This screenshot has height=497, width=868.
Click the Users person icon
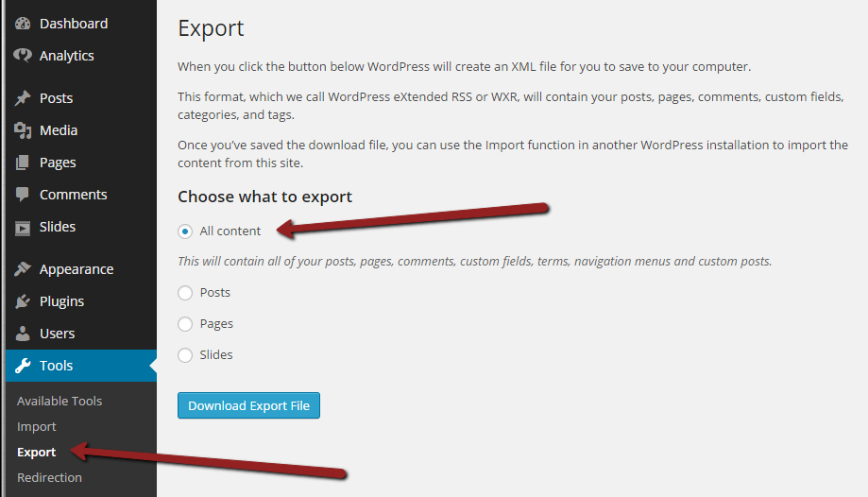pos(23,334)
